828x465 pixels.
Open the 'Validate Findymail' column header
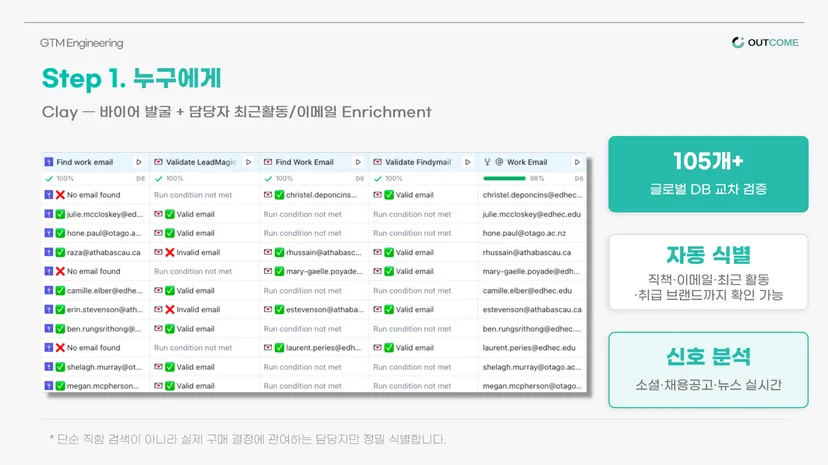(424, 162)
